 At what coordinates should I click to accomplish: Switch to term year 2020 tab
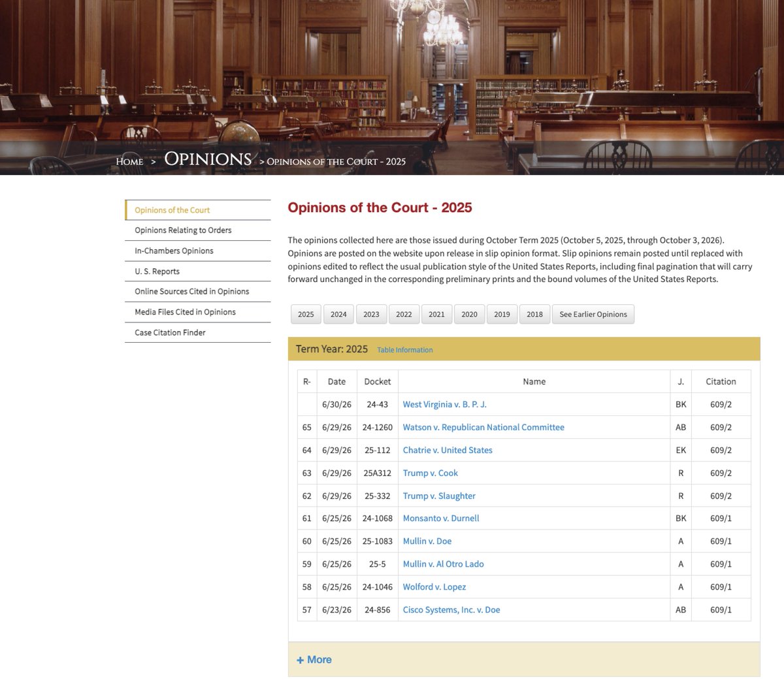point(469,314)
